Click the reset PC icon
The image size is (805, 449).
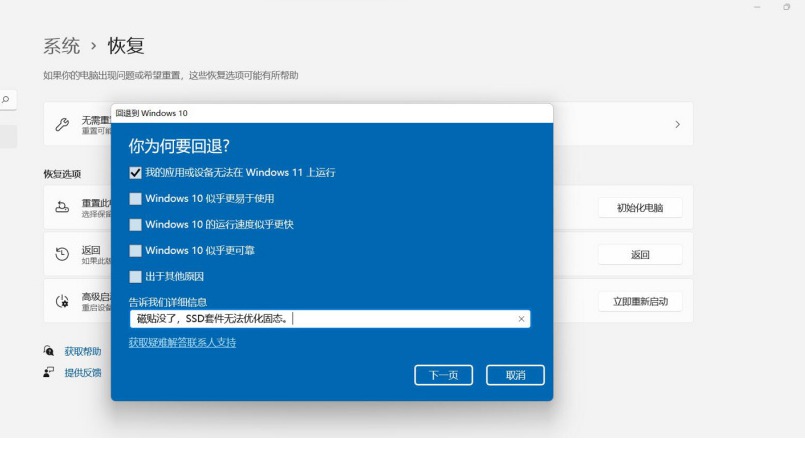[x=62, y=207]
